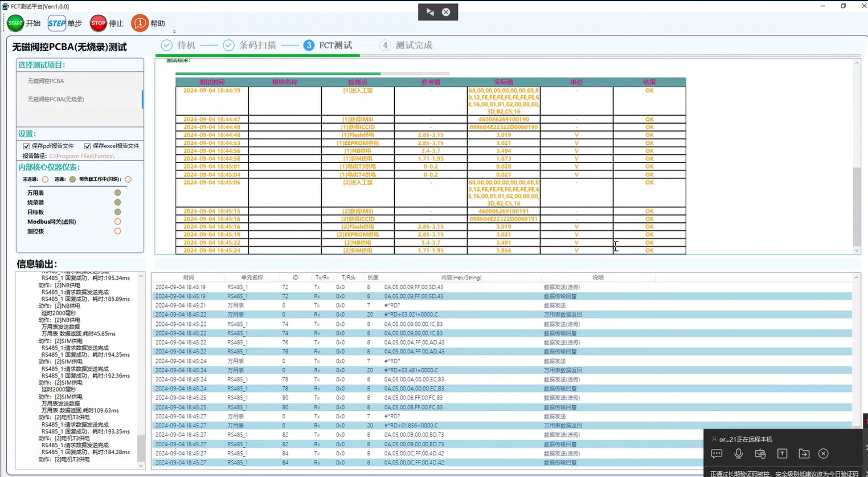Image resolution: width=868 pixels, height=477 pixels.
Task: Toggle the 保存excel报告文件 checkbox
Action: pyautogui.click(x=87, y=146)
